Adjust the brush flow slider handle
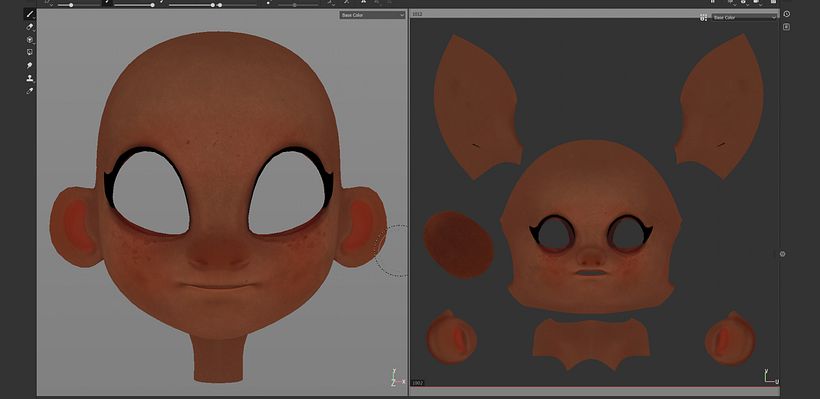 (x=152, y=5)
